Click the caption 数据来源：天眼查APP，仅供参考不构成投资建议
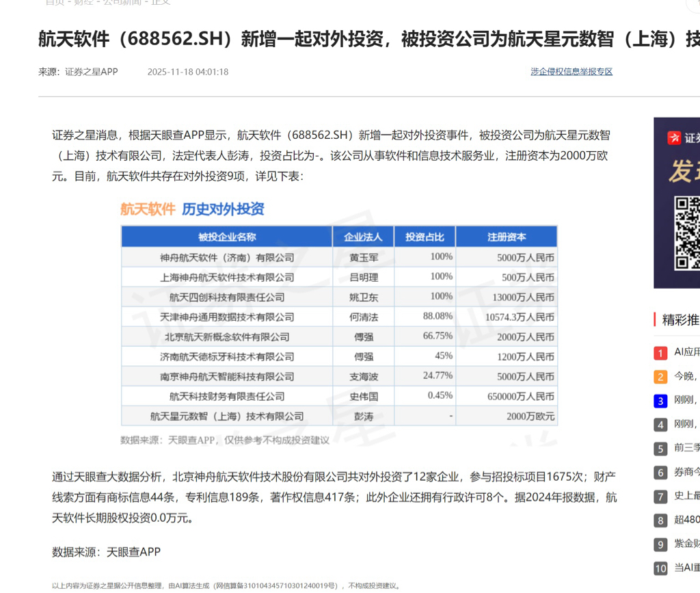 click(224, 440)
